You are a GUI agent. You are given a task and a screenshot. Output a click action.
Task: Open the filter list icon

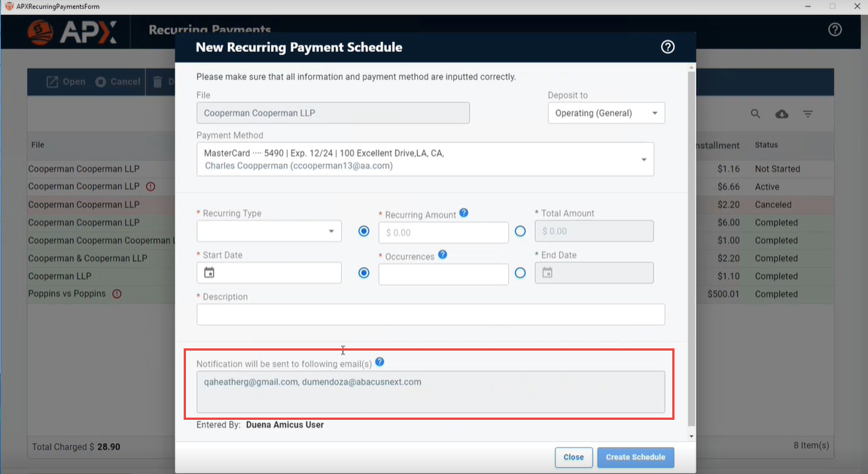pos(807,114)
